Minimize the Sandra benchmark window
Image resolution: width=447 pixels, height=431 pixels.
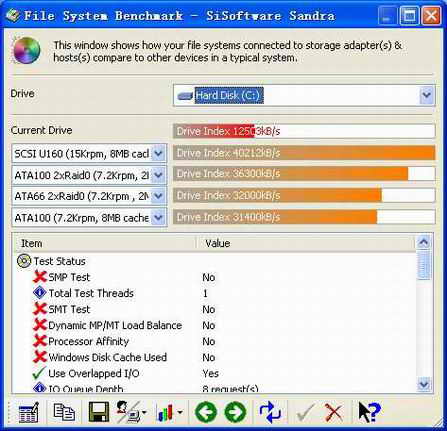pyautogui.click(x=387, y=15)
